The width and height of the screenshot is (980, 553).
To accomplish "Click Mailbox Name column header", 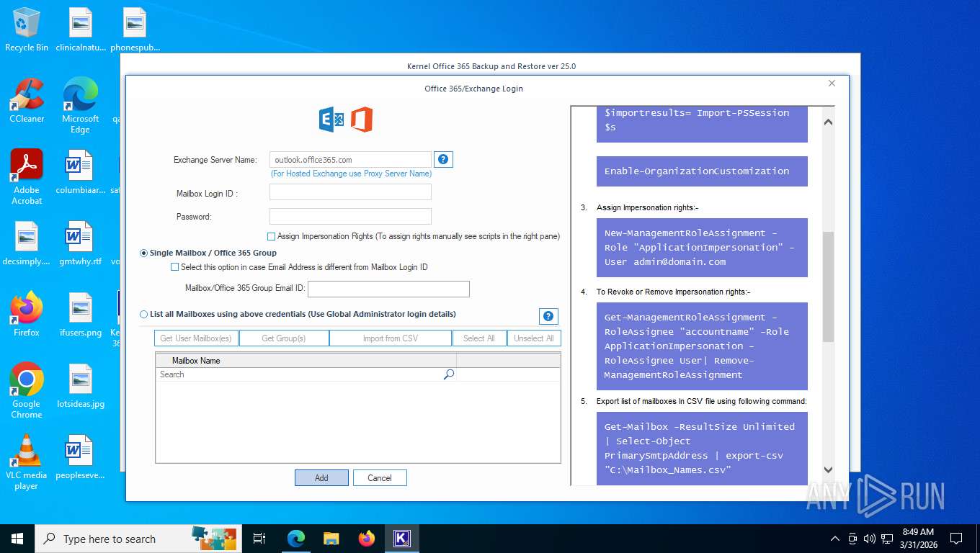I will pos(306,360).
